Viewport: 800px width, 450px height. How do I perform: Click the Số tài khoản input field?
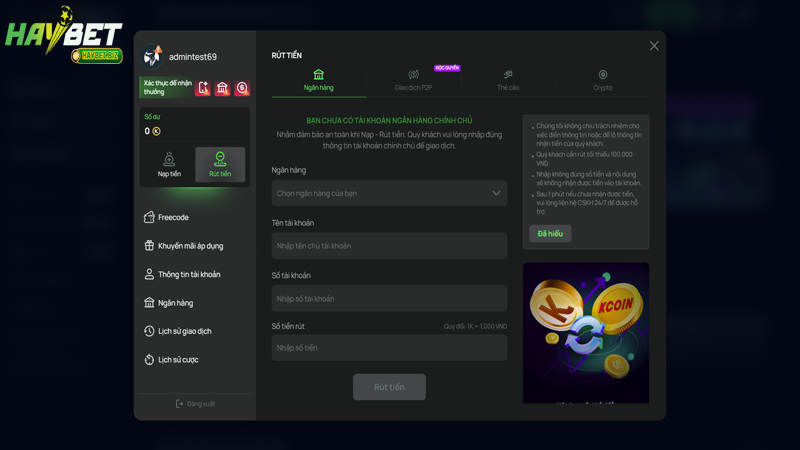pos(388,298)
